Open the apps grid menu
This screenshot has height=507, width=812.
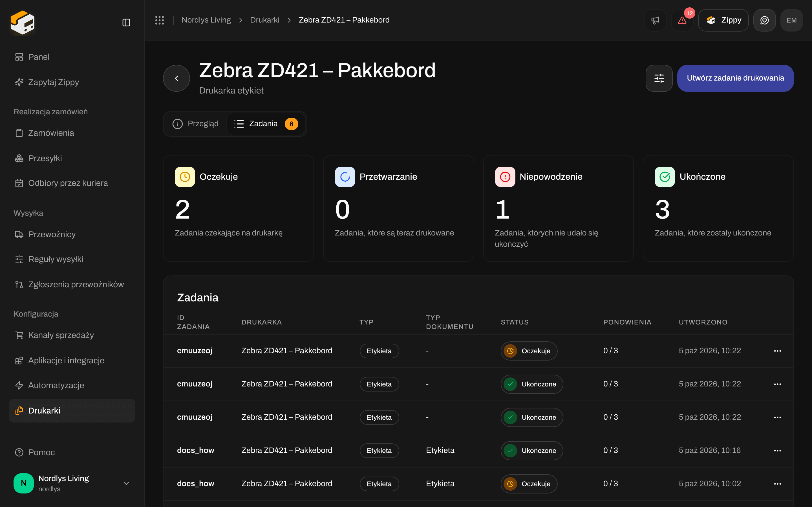coord(159,20)
